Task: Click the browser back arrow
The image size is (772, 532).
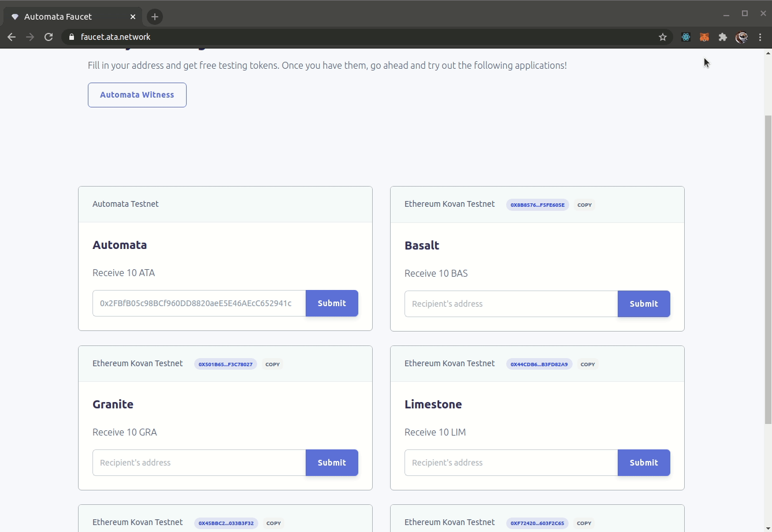Action: pos(12,37)
